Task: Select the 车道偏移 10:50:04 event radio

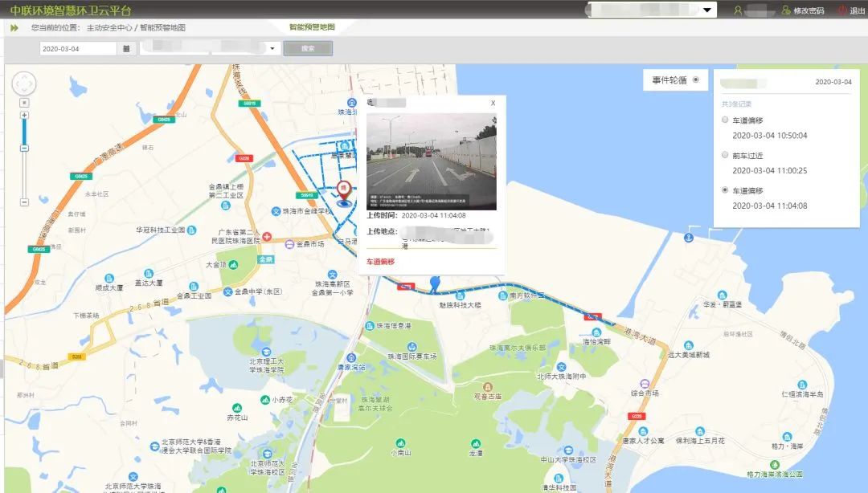Action: [726, 120]
